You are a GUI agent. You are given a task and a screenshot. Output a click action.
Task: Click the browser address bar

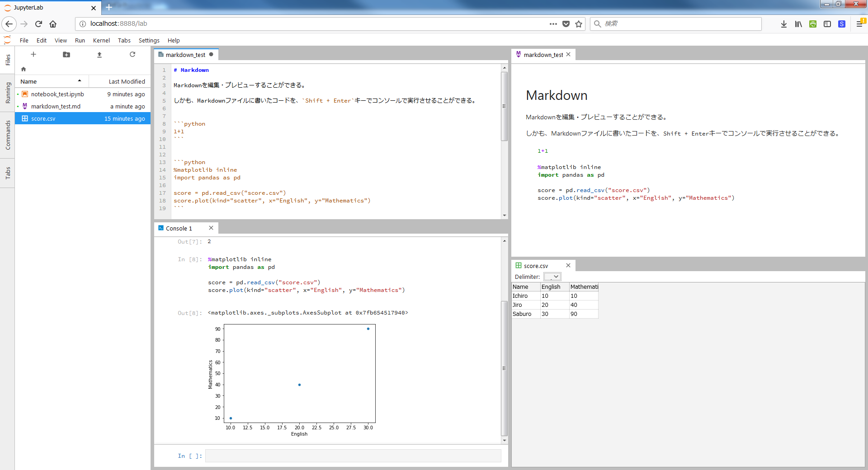tap(330, 24)
